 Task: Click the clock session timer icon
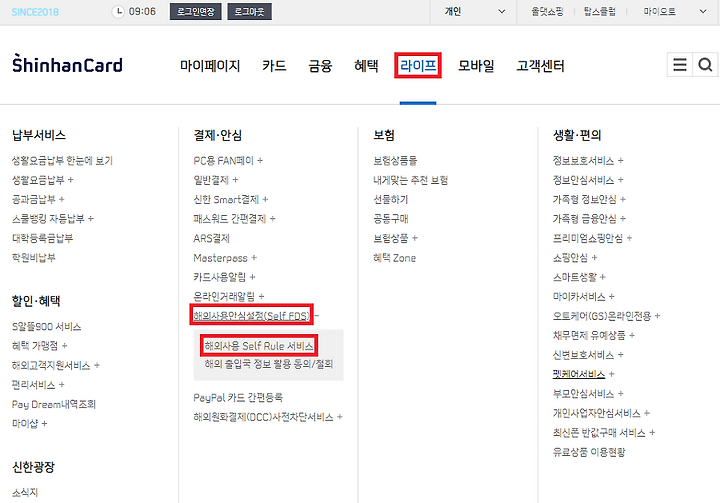tap(118, 11)
